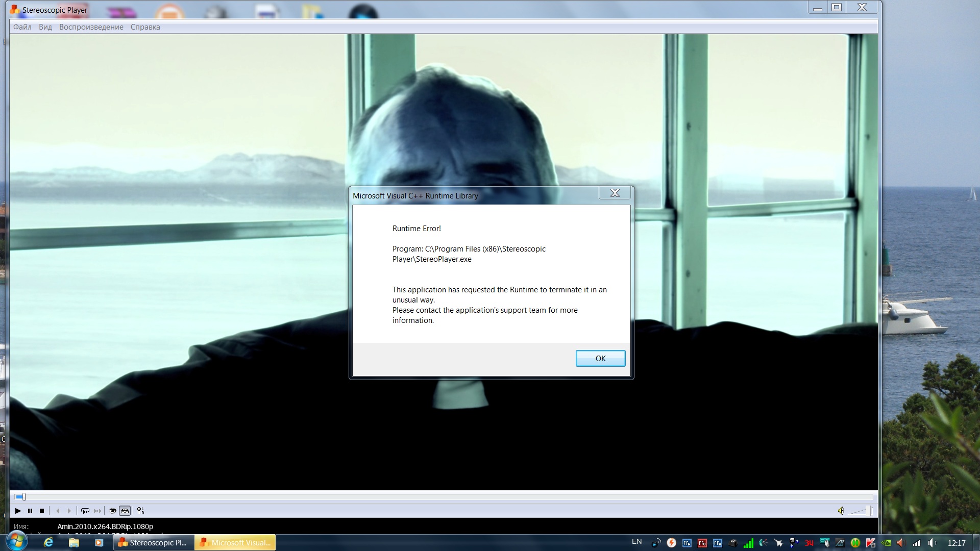Image resolution: width=980 pixels, height=551 pixels.
Task: Open Internet Explorer from the taskbar
Action: (48, 542)
